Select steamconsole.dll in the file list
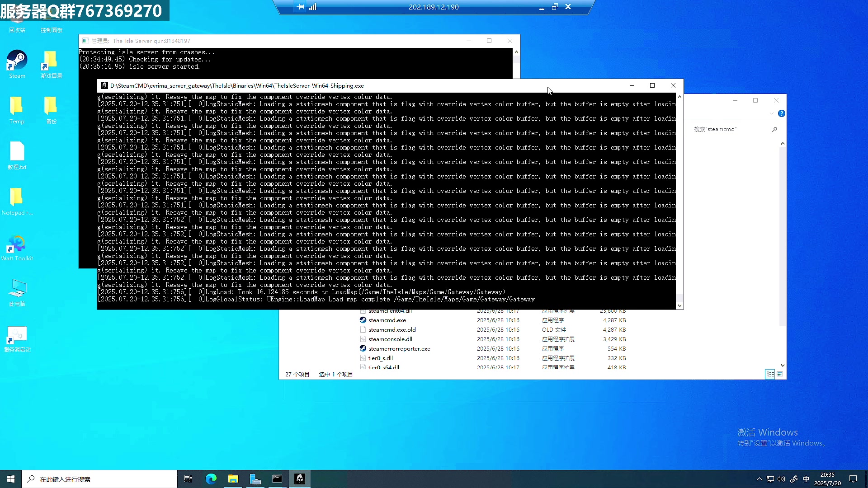Screen dimensions: 868x488 (x=390, y=339)
